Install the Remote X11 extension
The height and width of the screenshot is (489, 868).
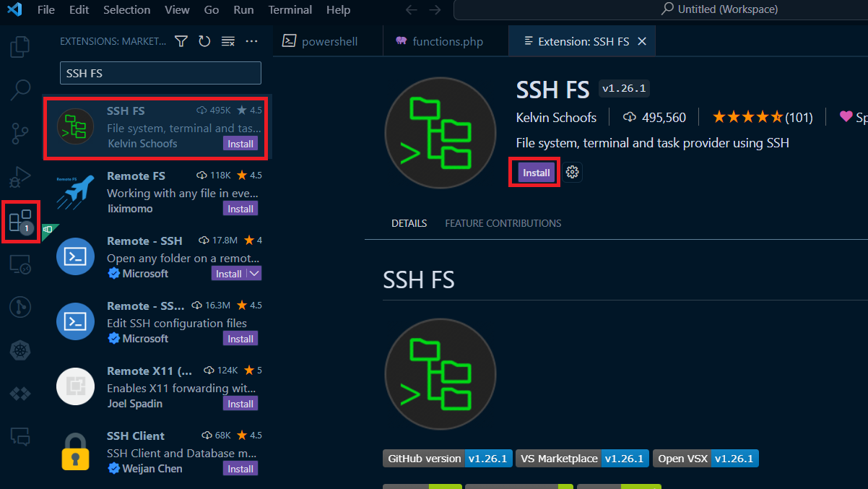pos(240,404)
